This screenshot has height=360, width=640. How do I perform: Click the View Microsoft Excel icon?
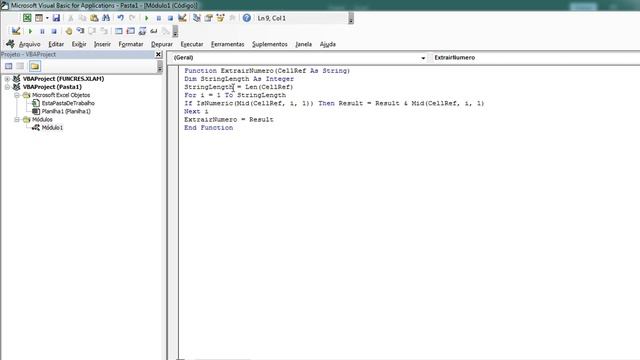[27, 18]
